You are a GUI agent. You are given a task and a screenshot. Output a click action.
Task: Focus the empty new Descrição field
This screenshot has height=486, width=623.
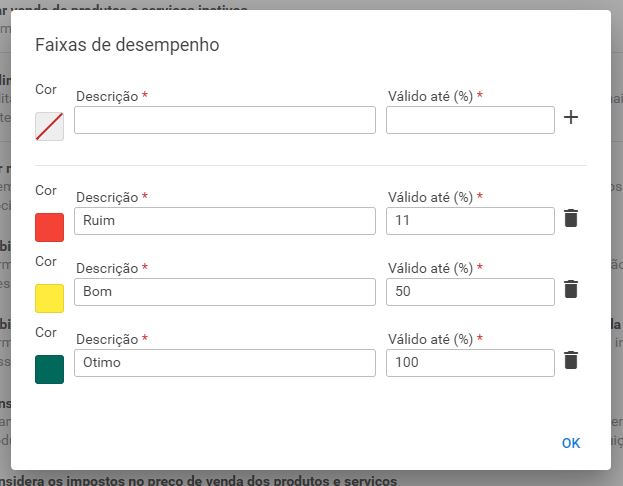225,120
